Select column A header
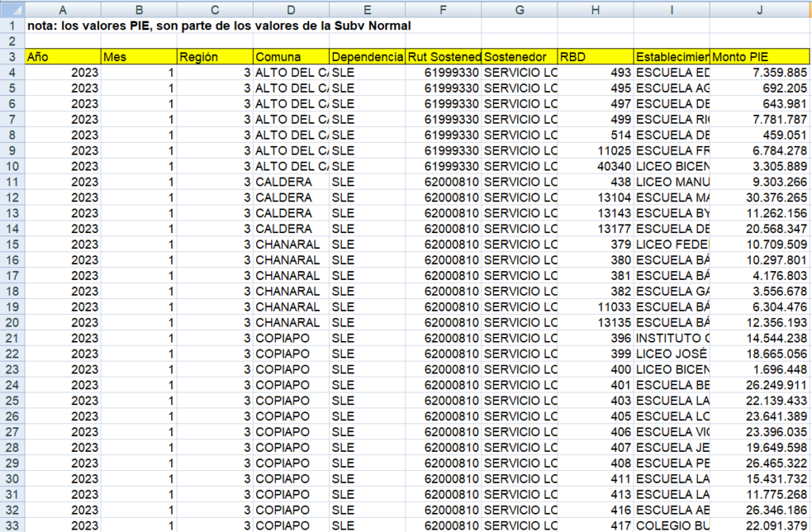 click(63, 9)
